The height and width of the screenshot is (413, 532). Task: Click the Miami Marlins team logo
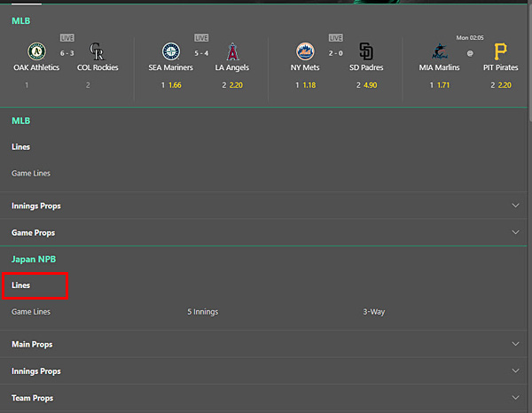(440, 51)
